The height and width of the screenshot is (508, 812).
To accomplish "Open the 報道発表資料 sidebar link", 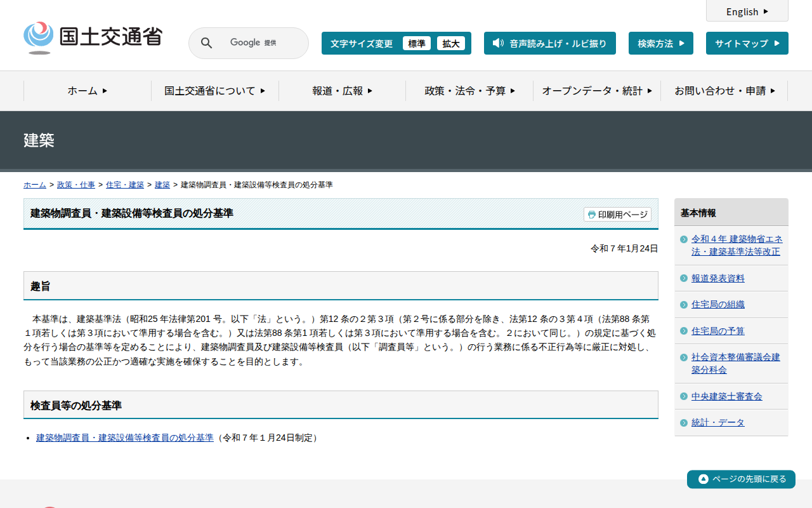I will click(718, 278).
